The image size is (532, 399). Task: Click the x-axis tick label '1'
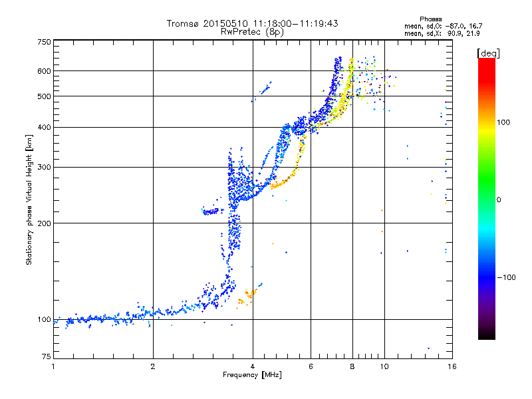pos(53,366)
